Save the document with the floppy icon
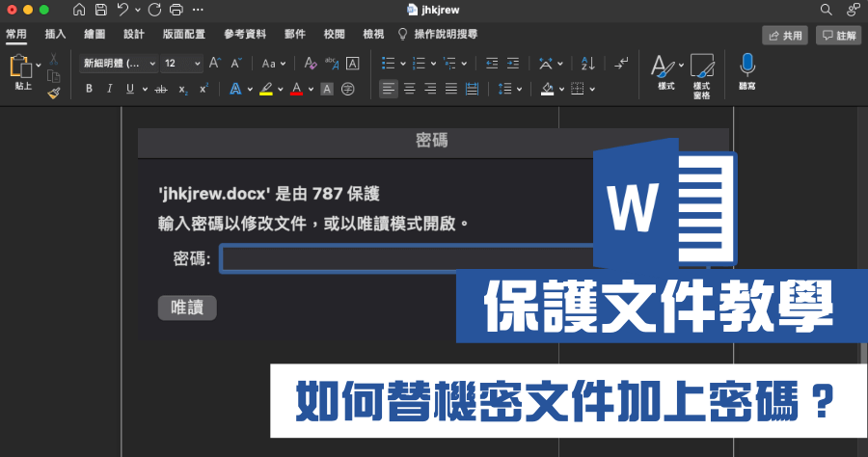Viewport: 868px width, 457px height. tap(100, 10)
